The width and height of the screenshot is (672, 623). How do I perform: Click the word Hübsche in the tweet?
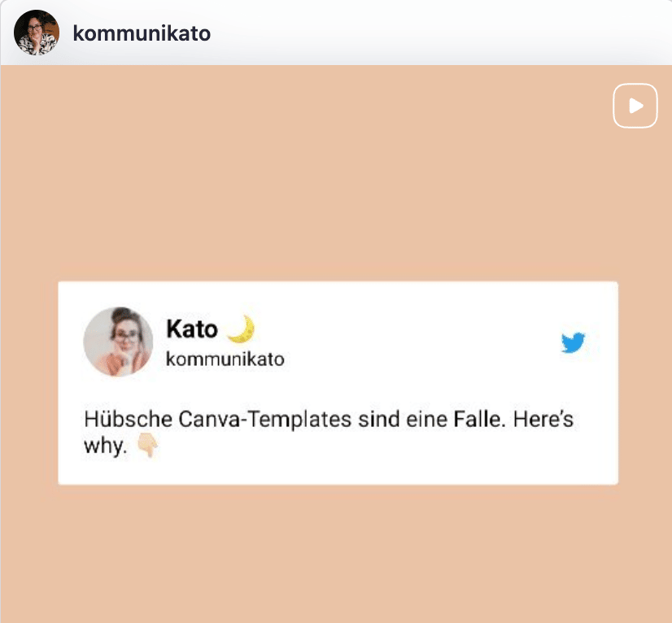click(129, 419)
